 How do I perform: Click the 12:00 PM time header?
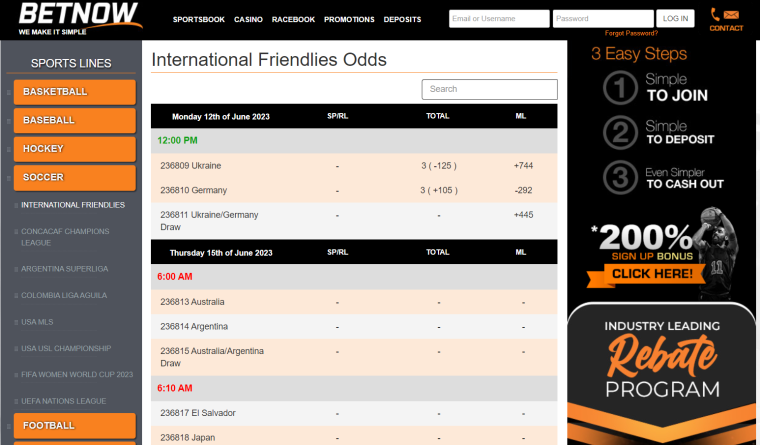click(x=177, y=141)
